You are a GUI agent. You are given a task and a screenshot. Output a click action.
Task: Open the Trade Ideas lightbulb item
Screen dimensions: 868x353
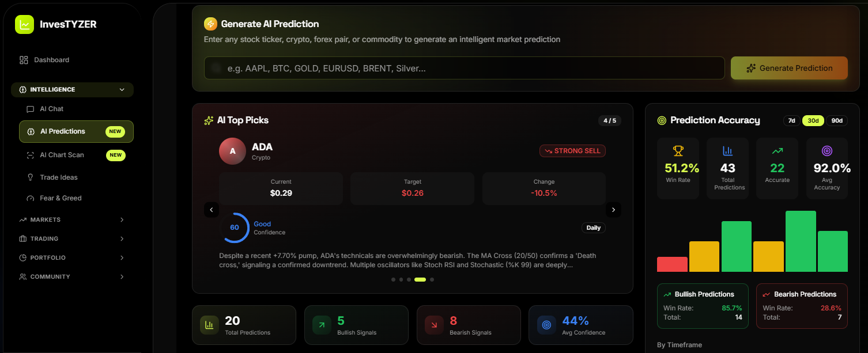pos(58,177)
